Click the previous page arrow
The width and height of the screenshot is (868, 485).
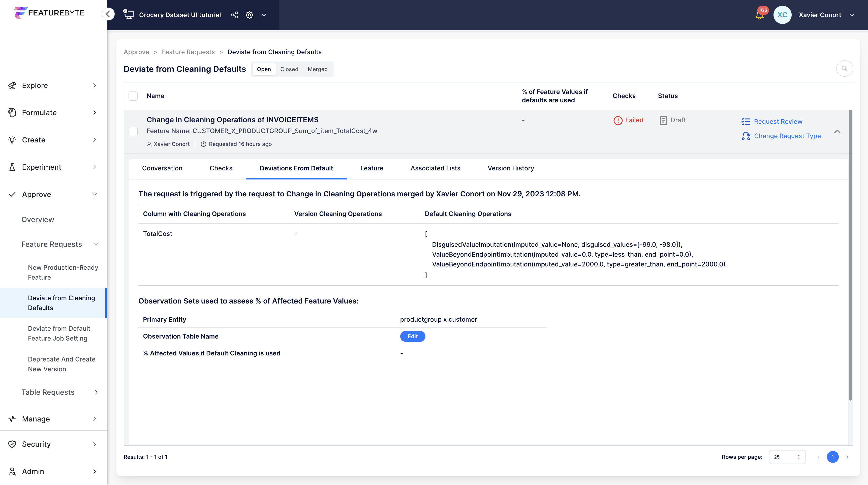(x=818, y=457)
